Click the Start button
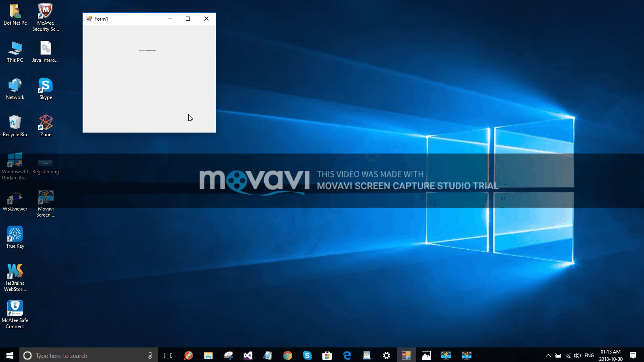The width and height of the screenshot is (644, 362). [10, 356]
